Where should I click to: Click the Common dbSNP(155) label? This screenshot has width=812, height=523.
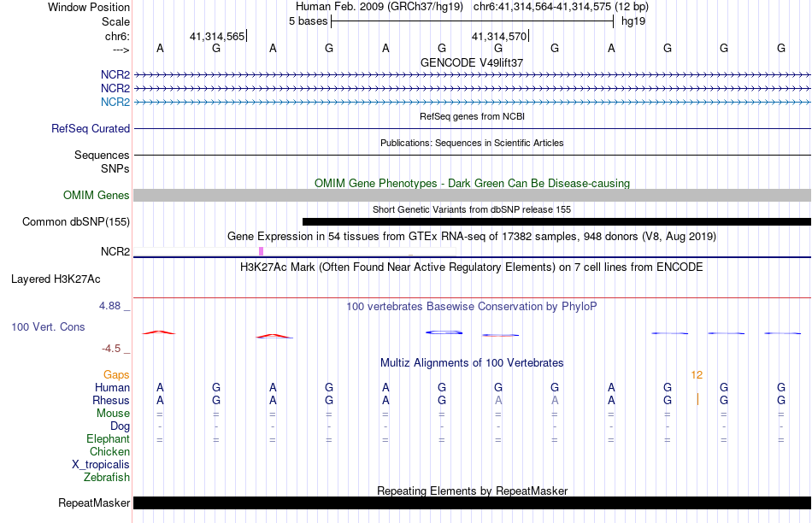click(75, 221)
